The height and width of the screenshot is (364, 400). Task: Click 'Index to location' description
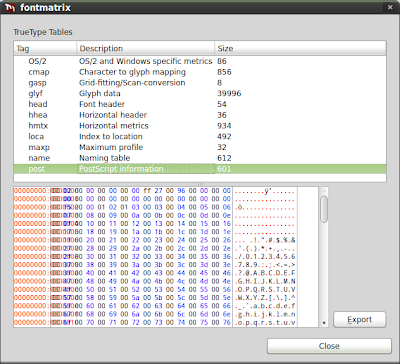pos(111,136)
